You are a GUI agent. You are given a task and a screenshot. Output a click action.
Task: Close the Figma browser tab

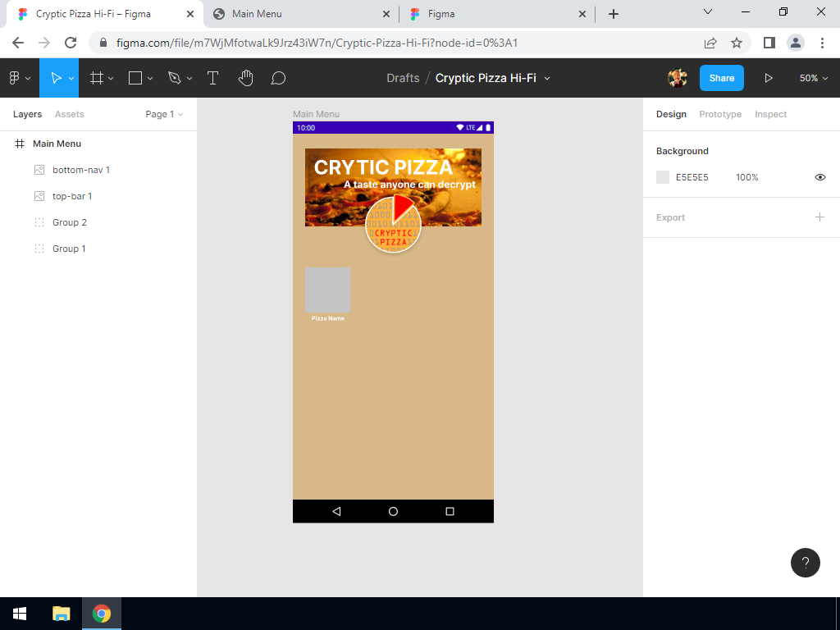point(582,14)
